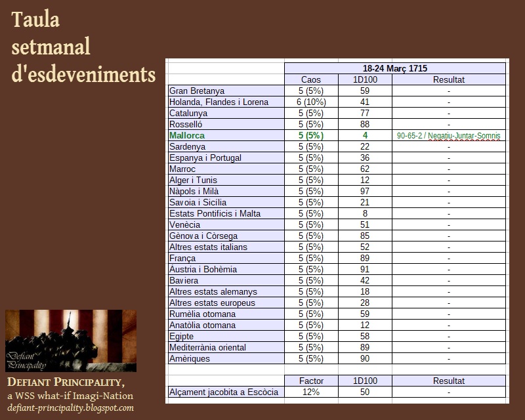Click the 'Factor' column header
The width and height of the screenshot is (525, 420).
tap(311, 381)
